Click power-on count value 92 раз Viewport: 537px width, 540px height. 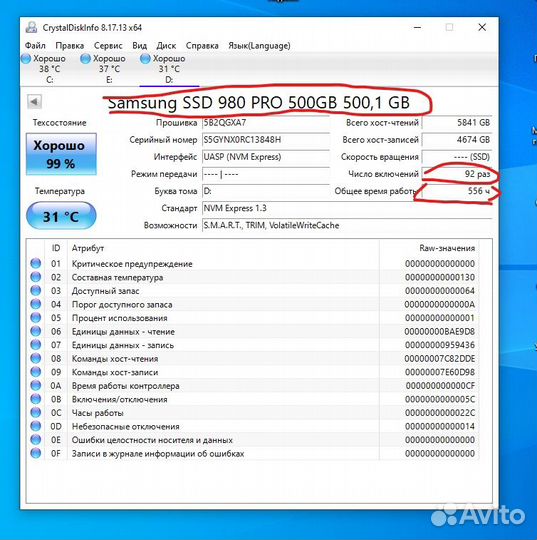(457, 174)
